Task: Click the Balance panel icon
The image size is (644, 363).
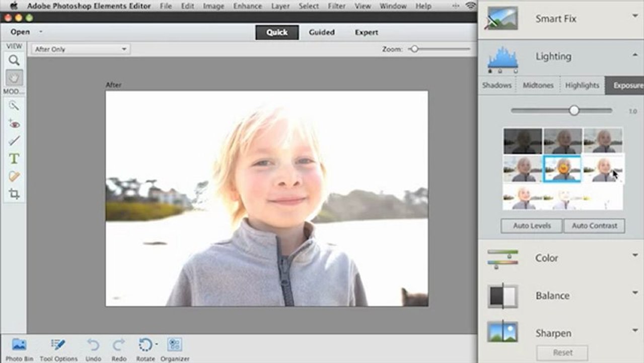Action: (503, 296)
